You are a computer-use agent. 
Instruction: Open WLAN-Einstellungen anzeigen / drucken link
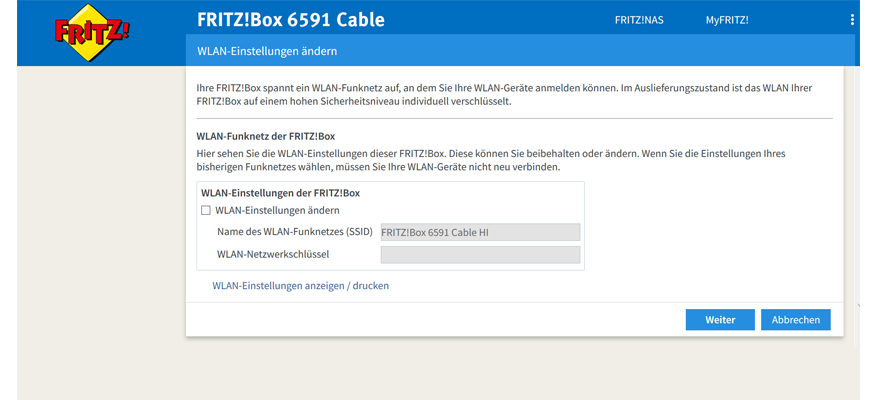300,286
